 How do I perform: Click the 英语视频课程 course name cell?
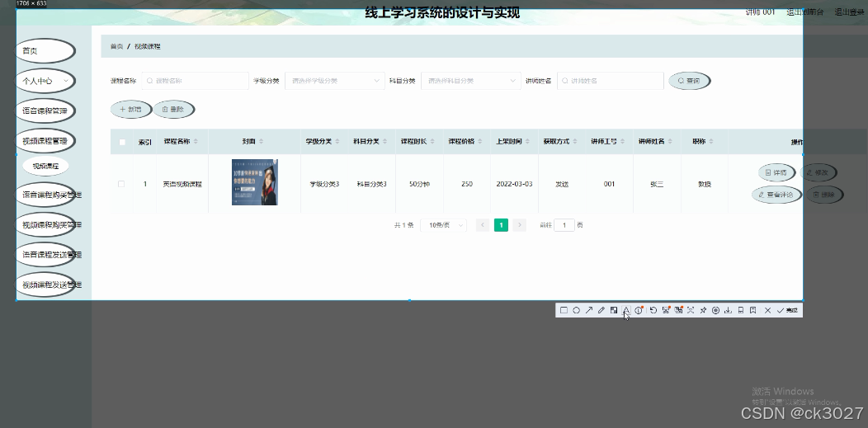182,184
